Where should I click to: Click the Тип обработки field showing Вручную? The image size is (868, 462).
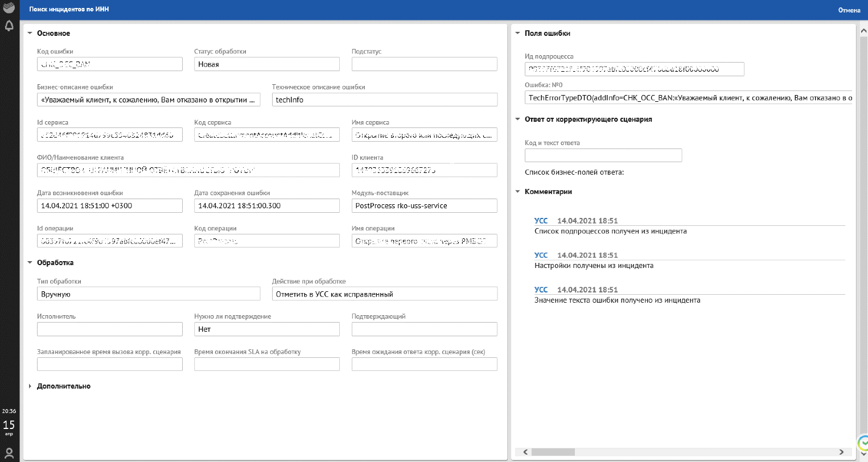click(x=148, y=294)
